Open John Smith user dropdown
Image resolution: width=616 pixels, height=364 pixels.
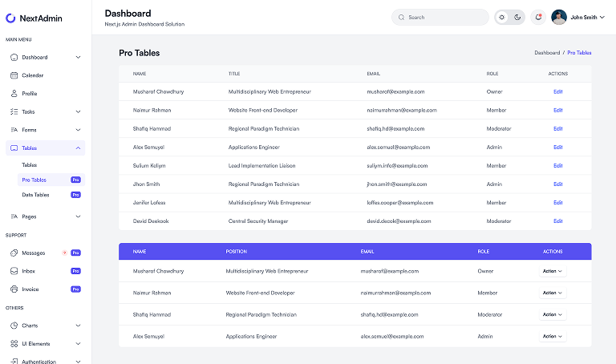tap(577, 17)
